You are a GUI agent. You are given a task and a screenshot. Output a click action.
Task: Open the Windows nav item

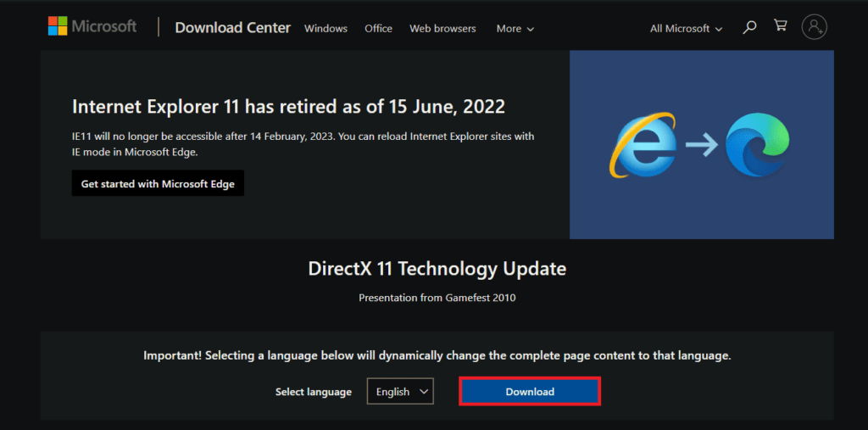[x=326, y=29]
